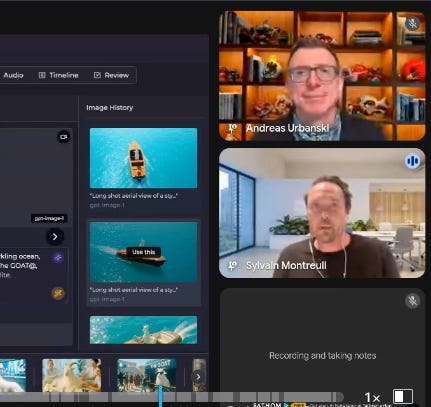This screenshot has height=407, width=431.
Task: Click the camera icon on the preview panel
Action: [63, 137]
